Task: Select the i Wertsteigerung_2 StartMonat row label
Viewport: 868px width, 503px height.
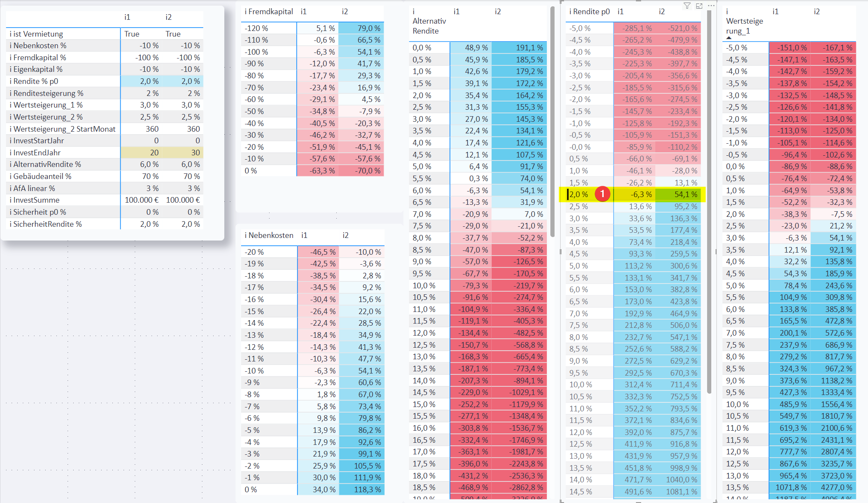Action: (x=62, y=129)
